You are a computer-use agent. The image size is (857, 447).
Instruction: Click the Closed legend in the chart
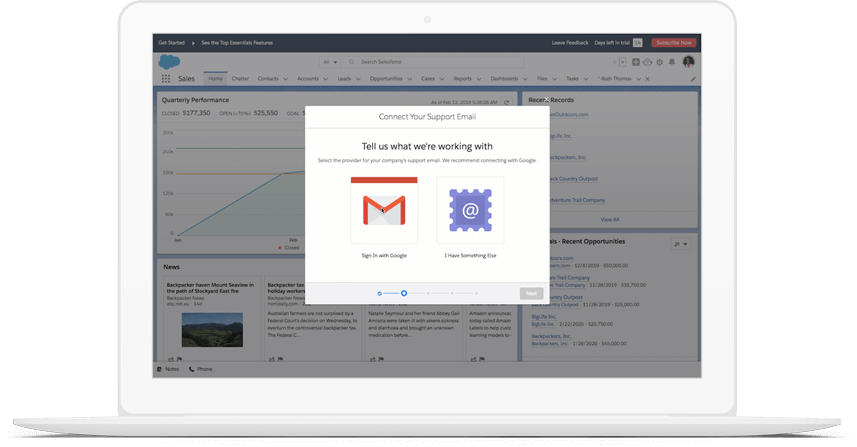(x=289, y=248)
